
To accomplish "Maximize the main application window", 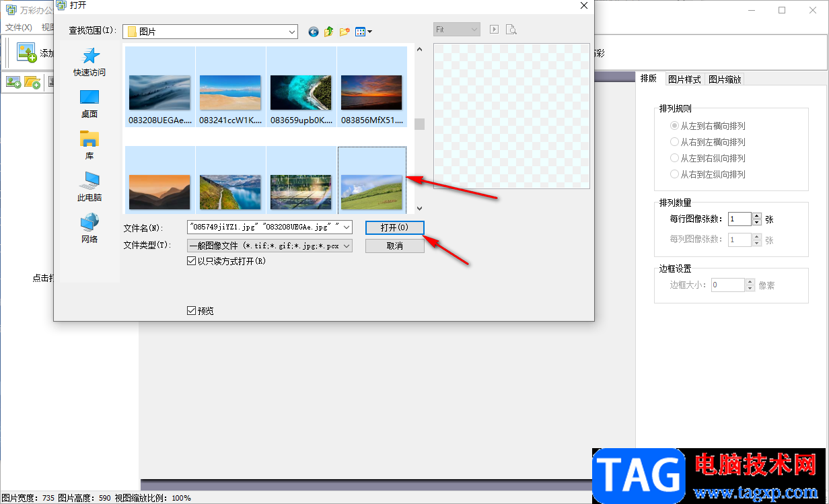I will 782,10.
